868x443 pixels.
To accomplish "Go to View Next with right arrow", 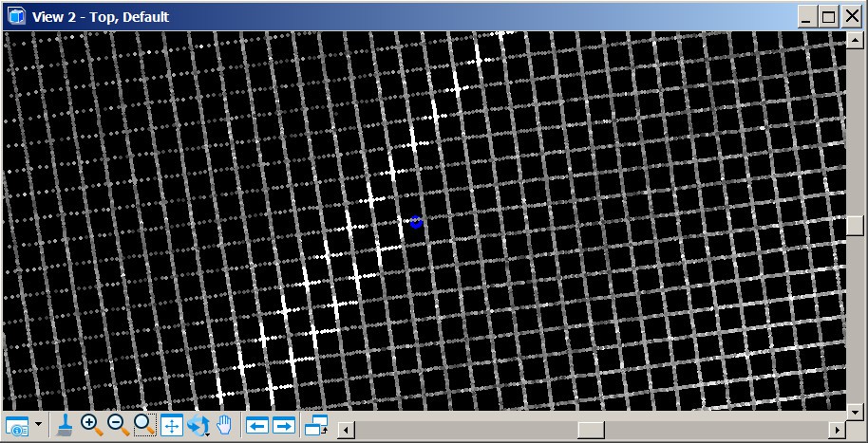I will pos(283,426).
